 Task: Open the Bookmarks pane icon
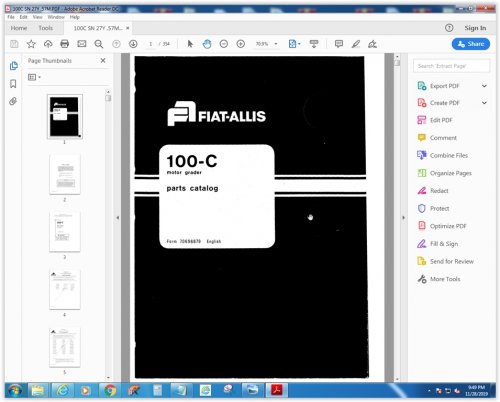(13, 84)
